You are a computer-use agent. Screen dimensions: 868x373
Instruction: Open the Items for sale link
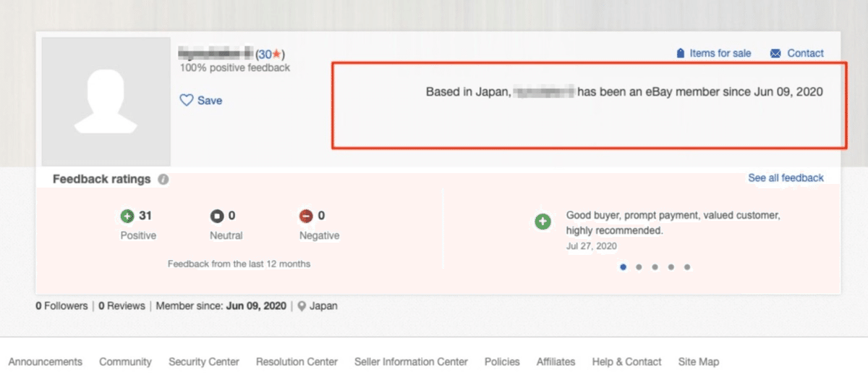coord(720,54)
